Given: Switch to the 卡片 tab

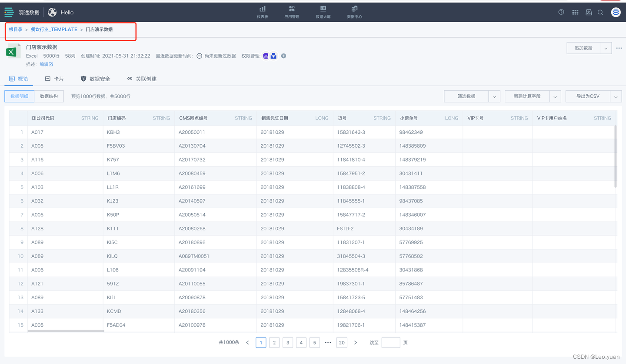Looking at the screenshot, I should click(x=54, y=79).
